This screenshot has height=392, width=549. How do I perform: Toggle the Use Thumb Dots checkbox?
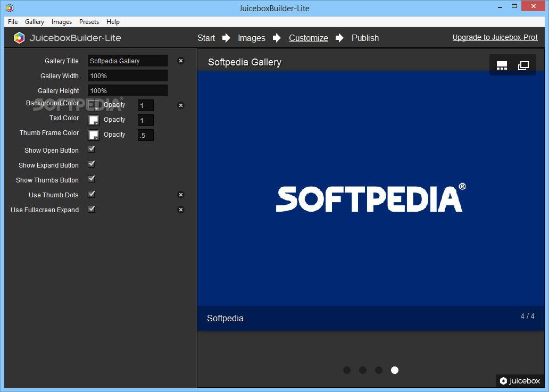pyautogui.click(x=91, y=194)
